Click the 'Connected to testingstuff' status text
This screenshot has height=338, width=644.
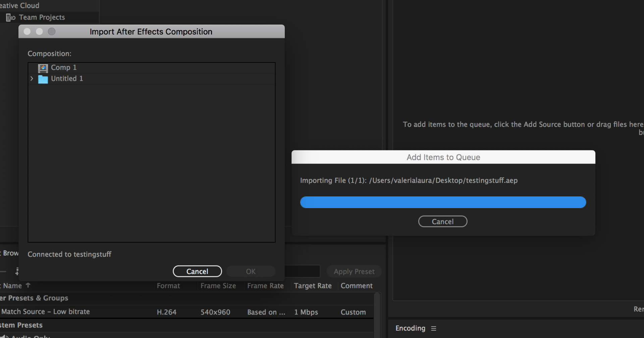(69, 254)
